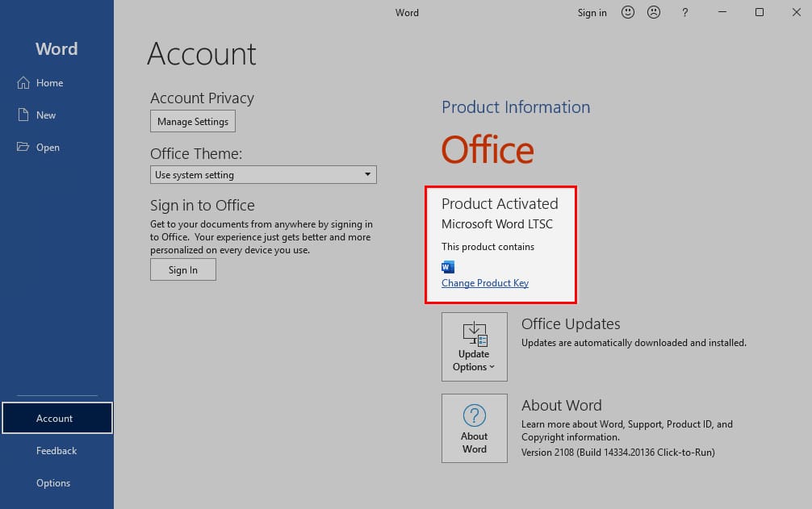Click the Sign In button under Sign in to Office
The height and width of the screenshot is (509, 812).
pyautogui.click(x=182, y=269)
